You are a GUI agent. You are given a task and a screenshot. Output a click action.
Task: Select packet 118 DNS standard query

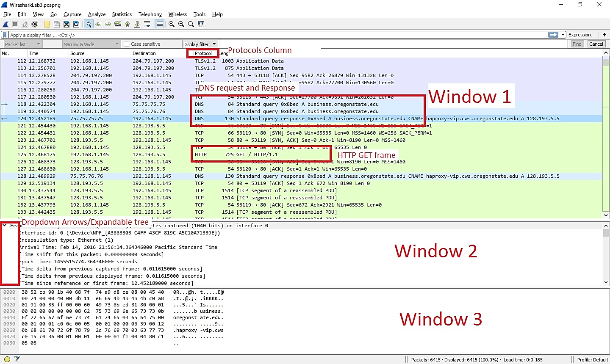point(301,104)
